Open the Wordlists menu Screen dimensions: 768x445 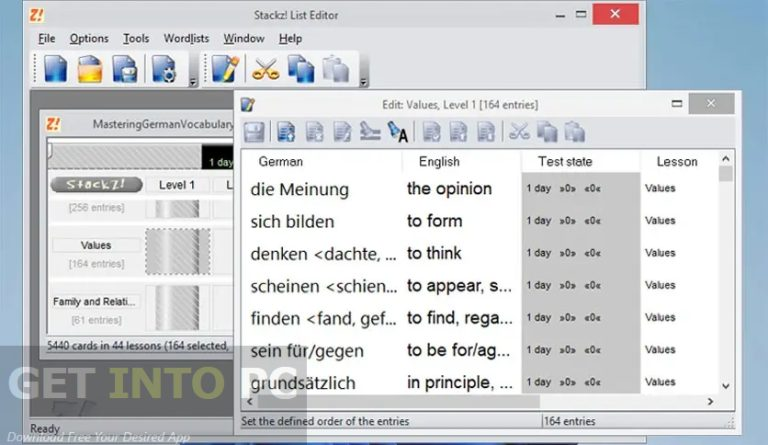tap(186, 38)
